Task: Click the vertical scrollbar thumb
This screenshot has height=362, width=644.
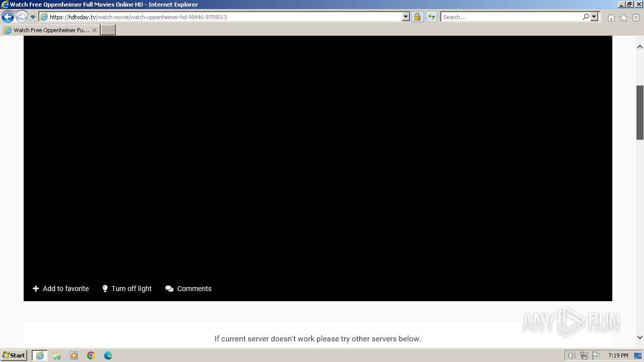Action: click(640, 112)
